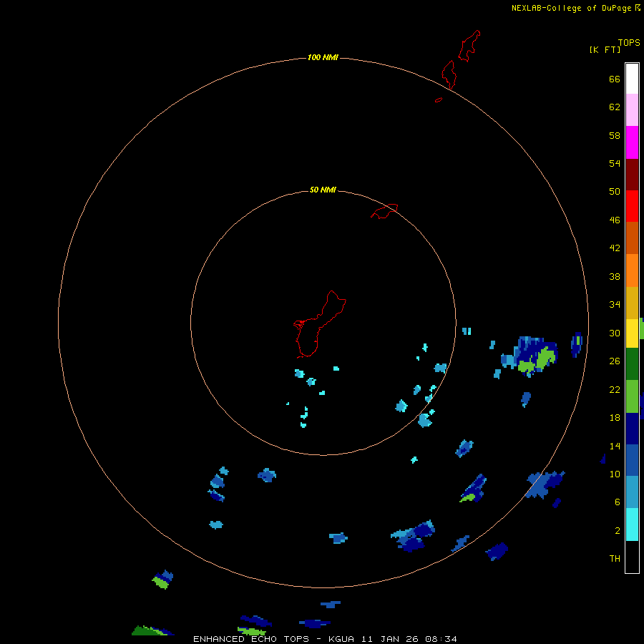
Task: Click the "42" legend value
Action: [615, 248]
